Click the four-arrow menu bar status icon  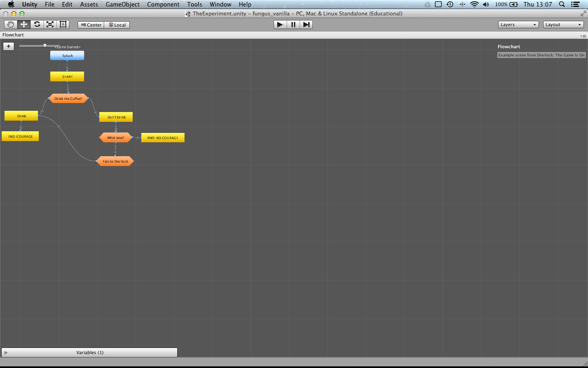click(462, 4)
